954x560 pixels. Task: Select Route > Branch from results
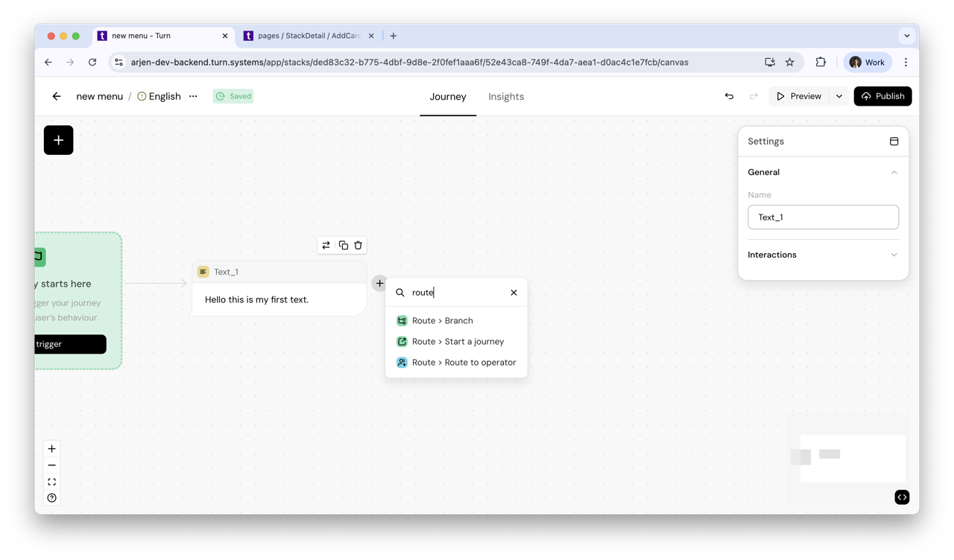pos(443,320)
